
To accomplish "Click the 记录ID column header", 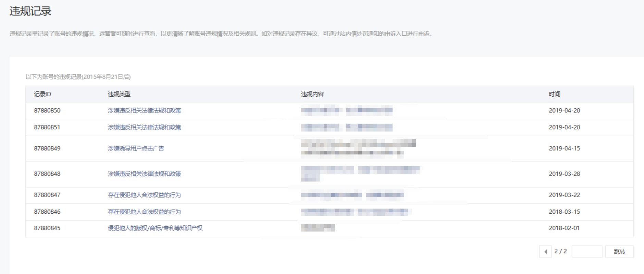I will tap(42, 94).
